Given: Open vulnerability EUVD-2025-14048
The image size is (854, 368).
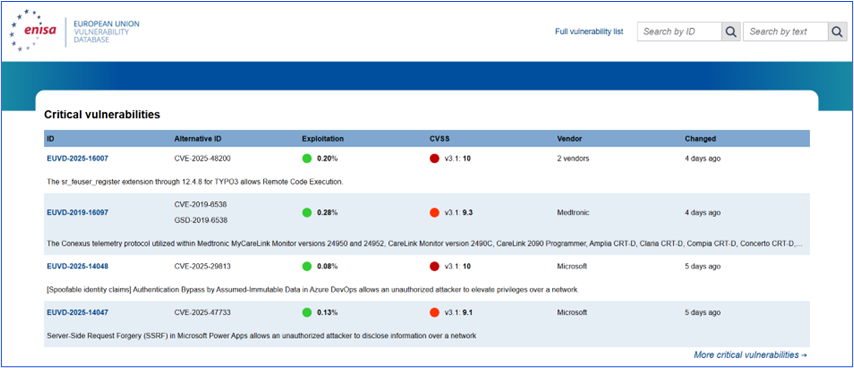Looking at the screenshot, I should tap(77, 267).
